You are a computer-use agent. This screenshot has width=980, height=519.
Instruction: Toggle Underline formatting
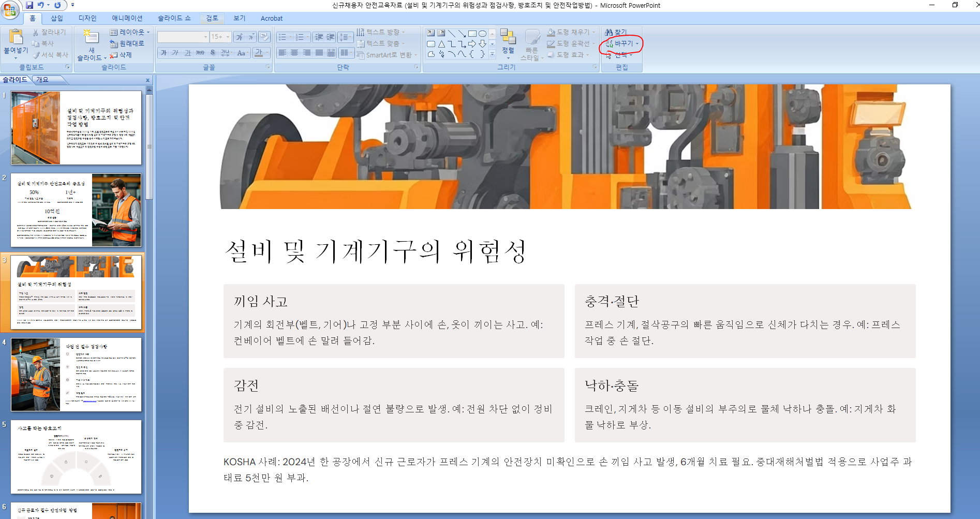click(x=188, y=53)
